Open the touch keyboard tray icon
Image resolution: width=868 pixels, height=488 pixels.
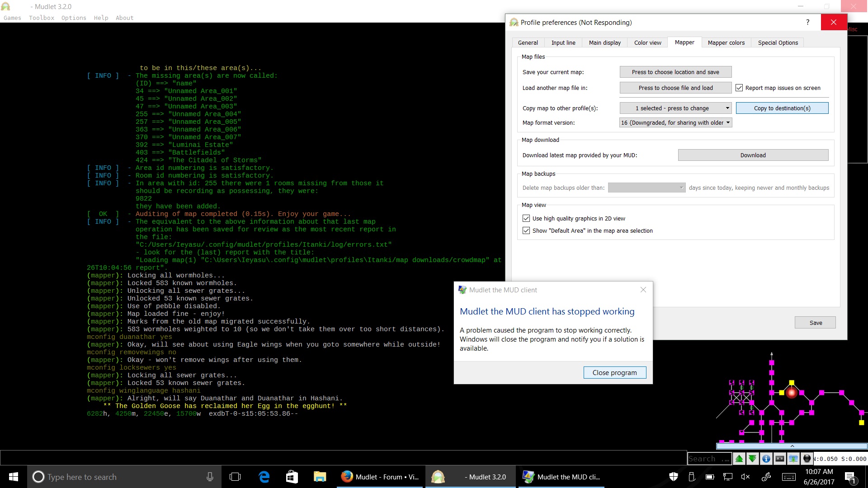pos(789,477)
